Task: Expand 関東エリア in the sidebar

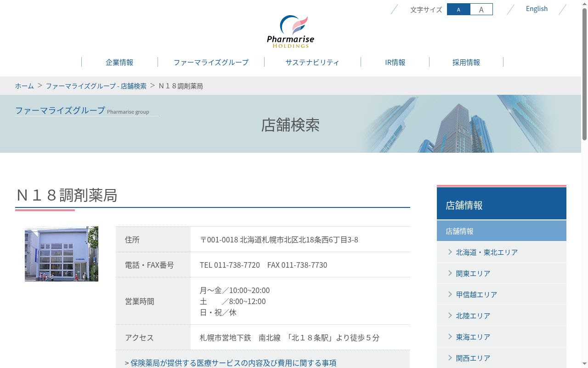Action: point(502,273)
